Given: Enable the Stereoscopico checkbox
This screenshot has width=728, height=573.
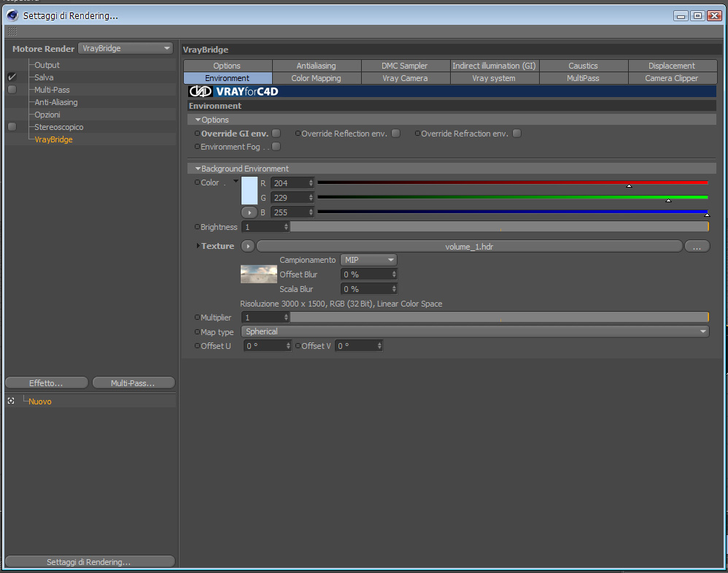Looking at the screenshot, I should click(12, 127).
